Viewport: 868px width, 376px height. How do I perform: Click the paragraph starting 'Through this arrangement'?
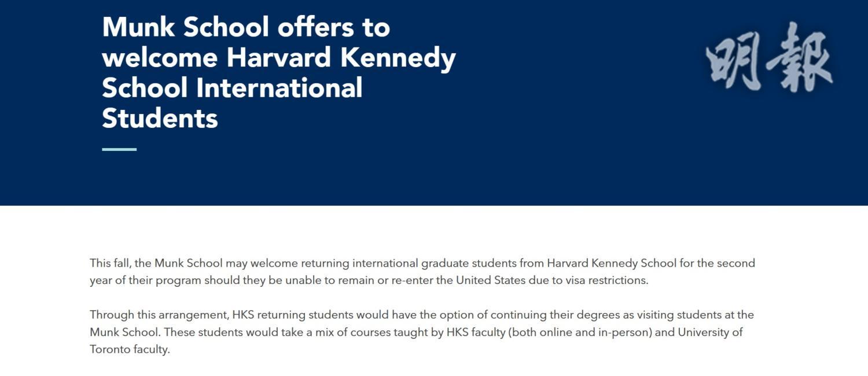(x=421, y=332)
